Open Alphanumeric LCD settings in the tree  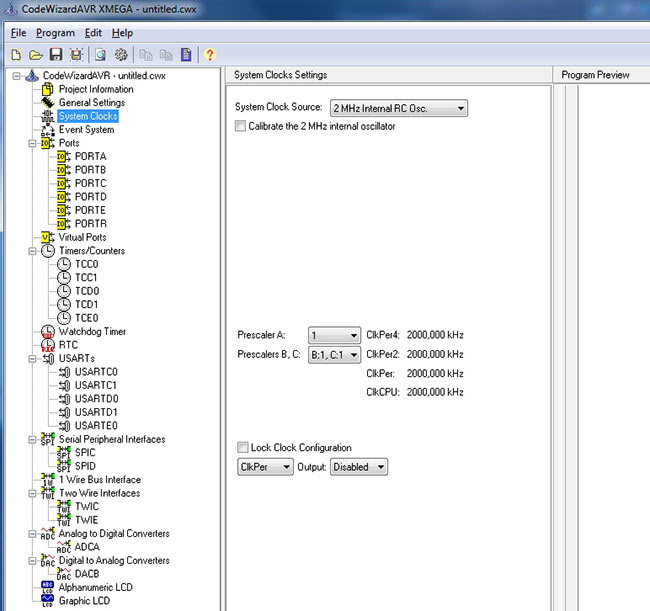pyautogui.click(x=95, y=587)
